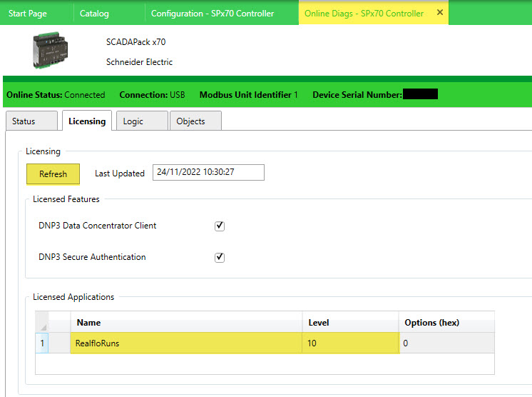The image size is (532, 397).
Task: Click the Licensed Features group label
Action: (66, 199)
